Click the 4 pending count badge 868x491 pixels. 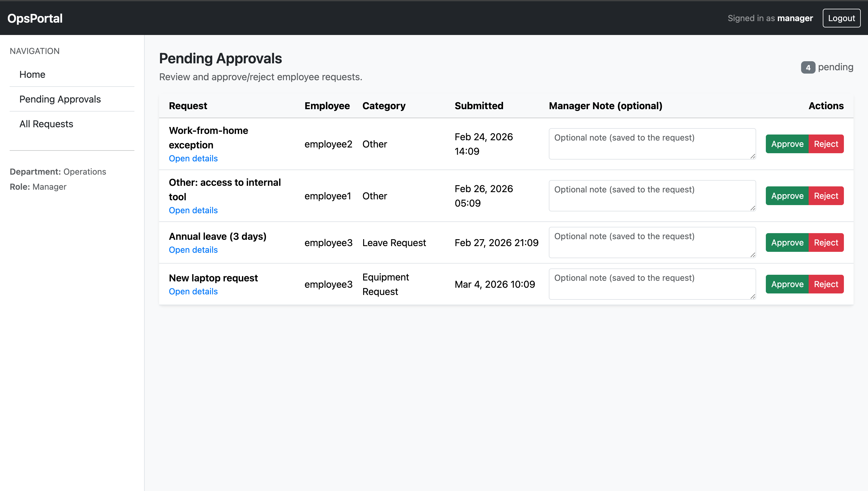tap(808, 68)
